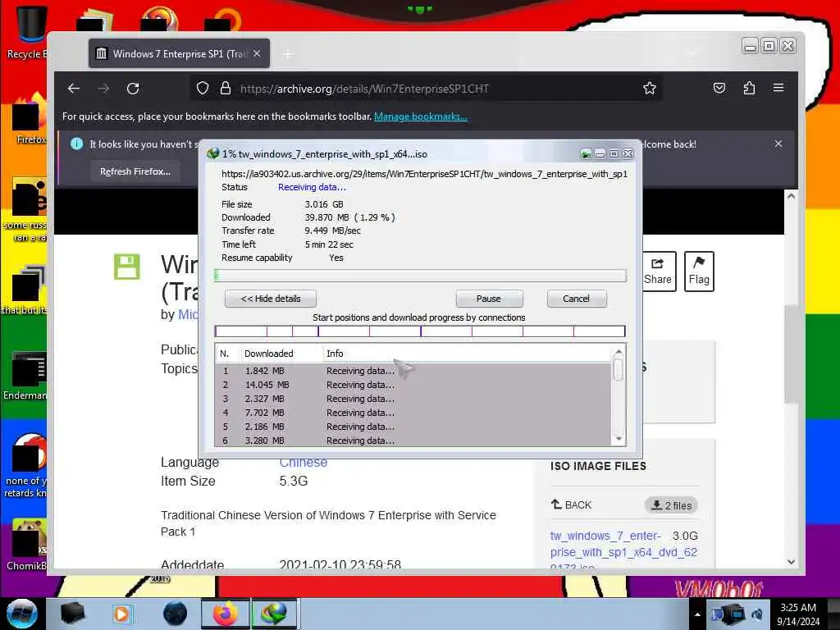
Task: Click the download dialog tray icon button
Action: (586, 154)
